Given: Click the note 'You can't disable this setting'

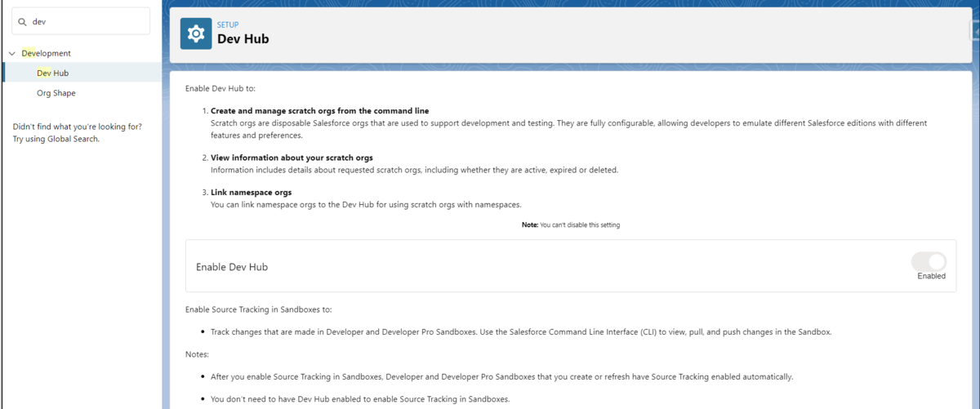Looking at the screenshot, I should (571, 225).
